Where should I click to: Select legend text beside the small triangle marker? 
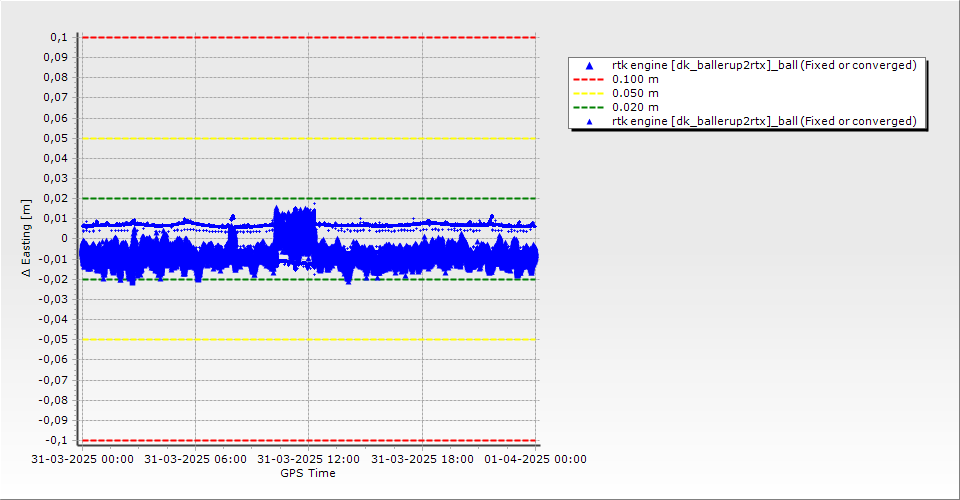click(x=764, y=122)
